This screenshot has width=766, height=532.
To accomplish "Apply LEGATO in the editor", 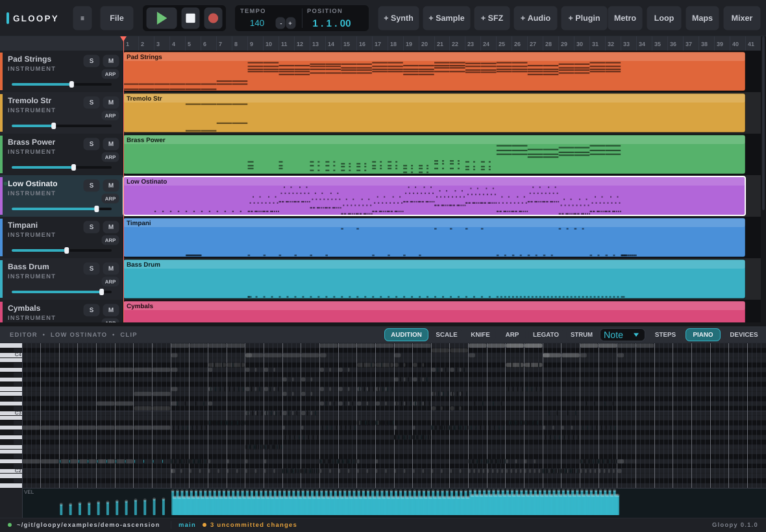I will coord(546,334).
